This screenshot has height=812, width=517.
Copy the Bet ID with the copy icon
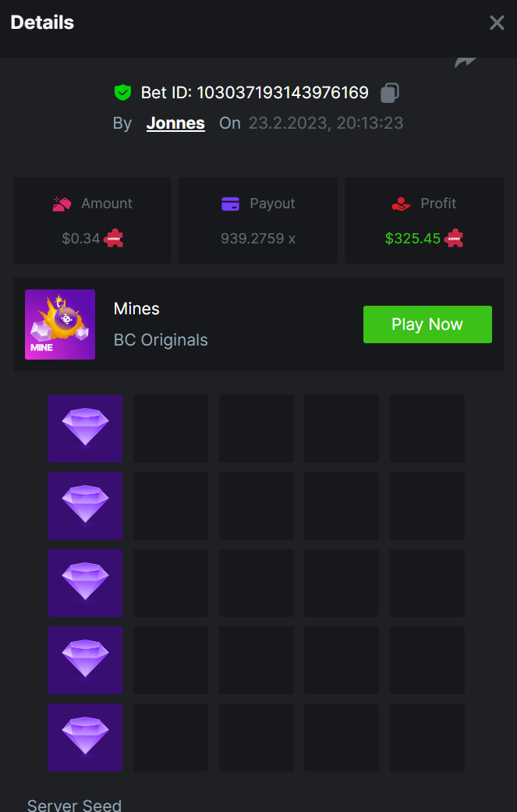tap(390, 93)
